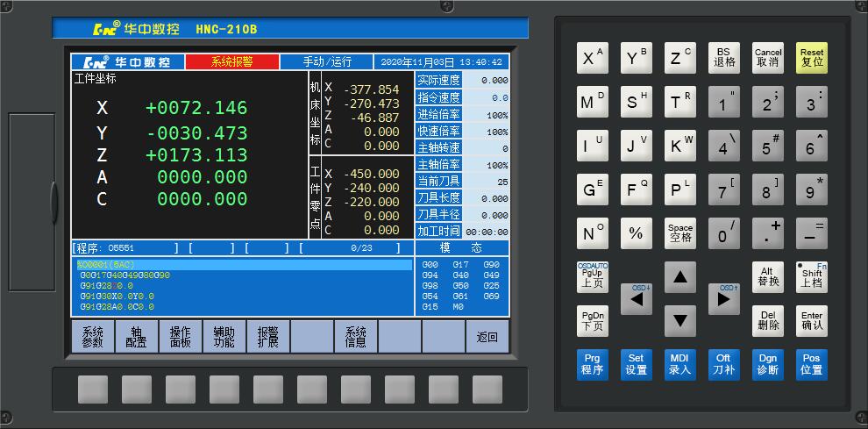Open 报警扩展 softkey on screen
The width and height of the screenshot is (868, 429).
pos(268,337)
